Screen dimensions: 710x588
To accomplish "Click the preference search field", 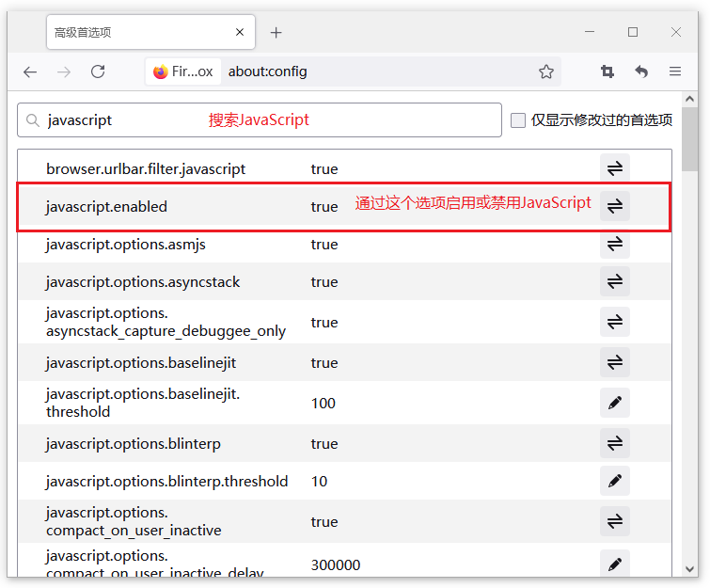I will pyautogui.click(x=263, y=120).
